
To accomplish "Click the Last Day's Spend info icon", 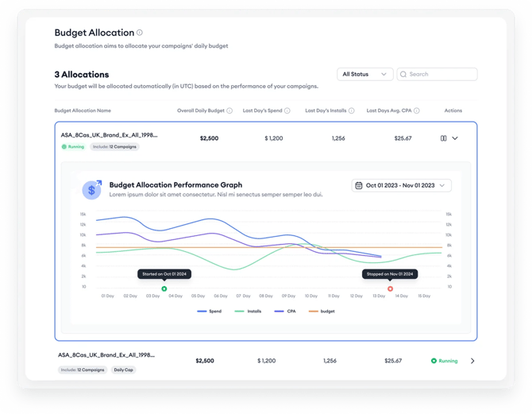I will [287, 111].
